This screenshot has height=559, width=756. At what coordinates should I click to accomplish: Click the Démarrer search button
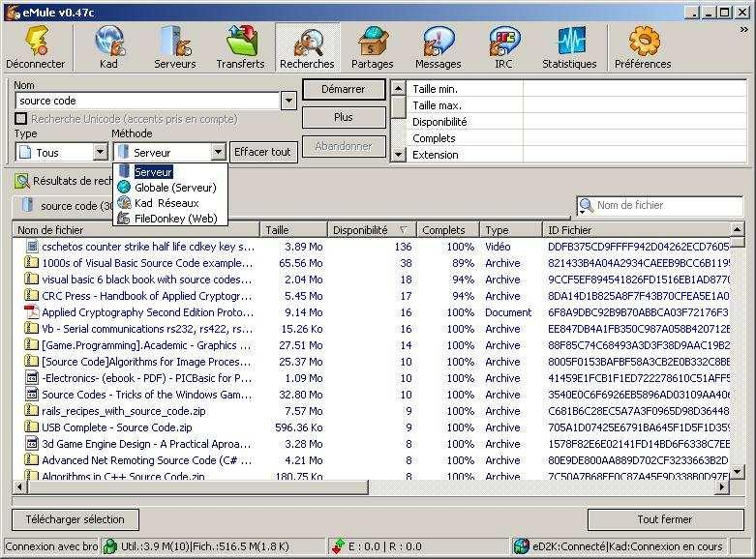point(344,89)
